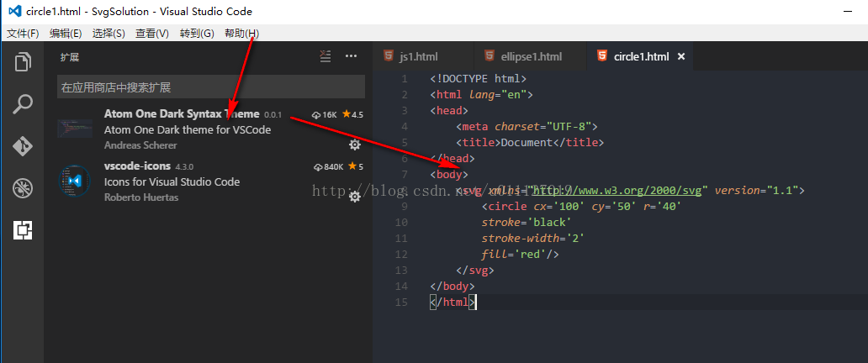Click the HTML5 icon on circle1.html tab

click(601, 56)
